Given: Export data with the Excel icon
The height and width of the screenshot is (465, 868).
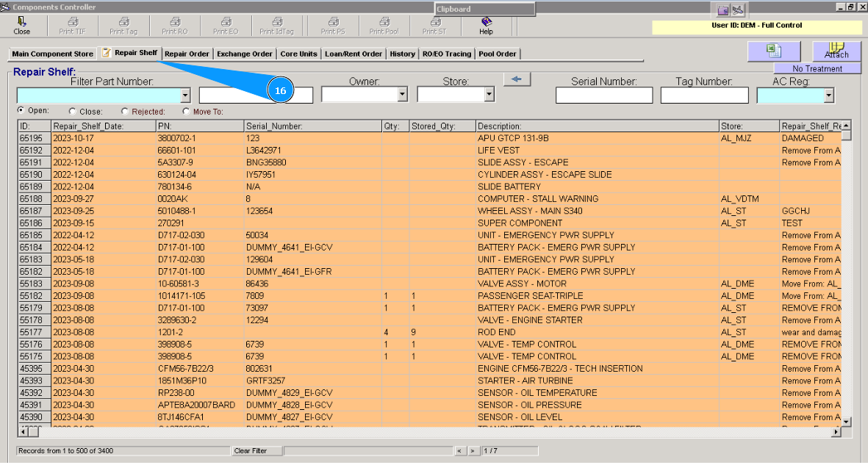Looking at the screenshot, I should click(773, 51).
